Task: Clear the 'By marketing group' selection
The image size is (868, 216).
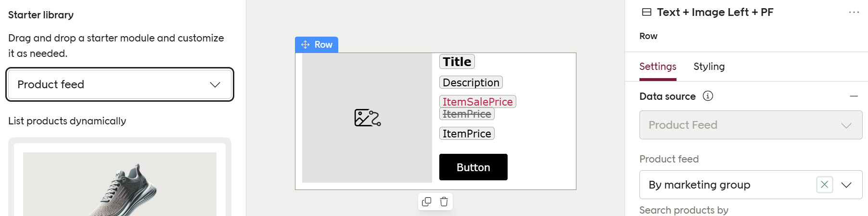Action: [x=824, y=185]
